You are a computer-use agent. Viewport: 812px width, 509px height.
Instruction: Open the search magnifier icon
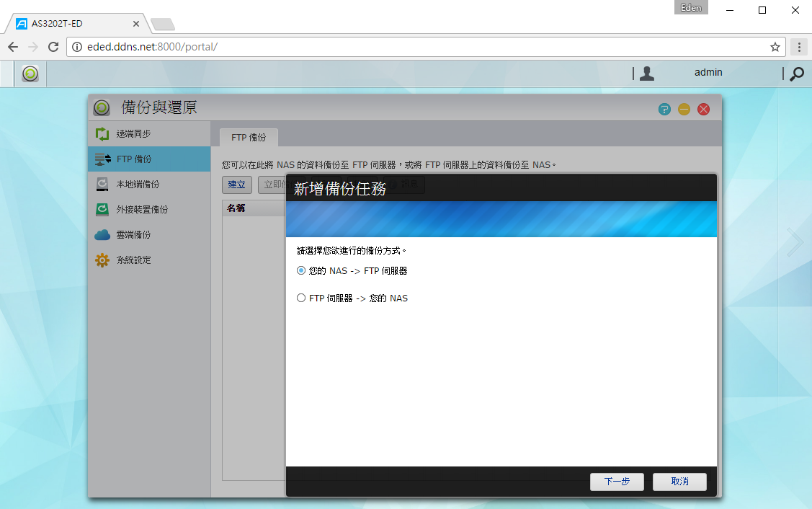[x=796, y=74]
